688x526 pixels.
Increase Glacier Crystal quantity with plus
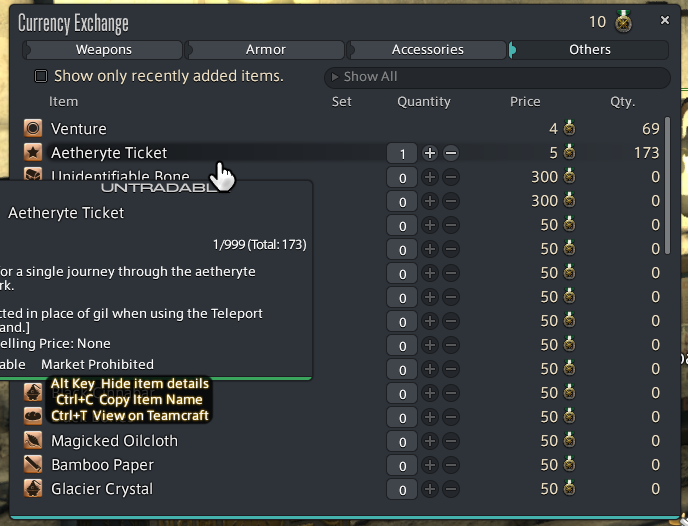click(430, 489)
